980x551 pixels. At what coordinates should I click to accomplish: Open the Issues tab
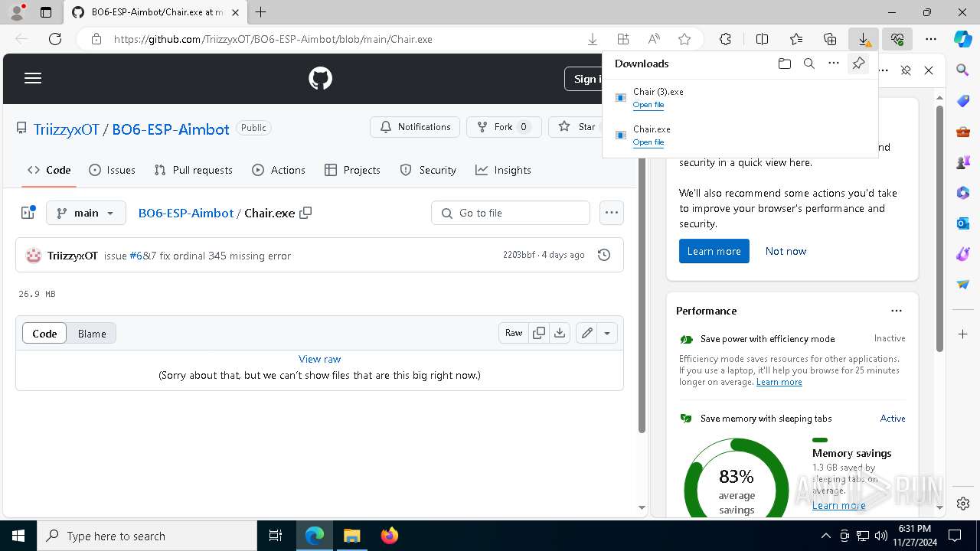point(112,170)
